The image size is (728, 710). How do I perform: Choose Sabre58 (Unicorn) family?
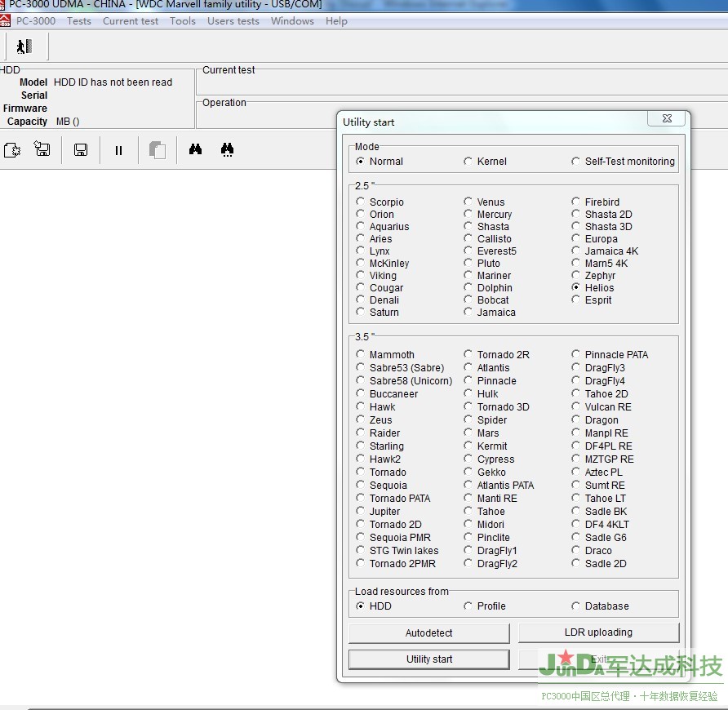click(x=360, y=380)
